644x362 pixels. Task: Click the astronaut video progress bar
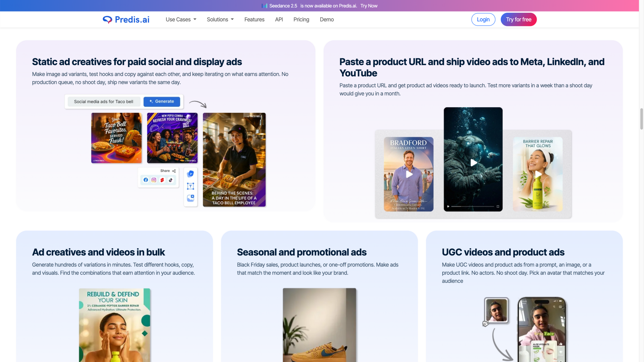473,206
